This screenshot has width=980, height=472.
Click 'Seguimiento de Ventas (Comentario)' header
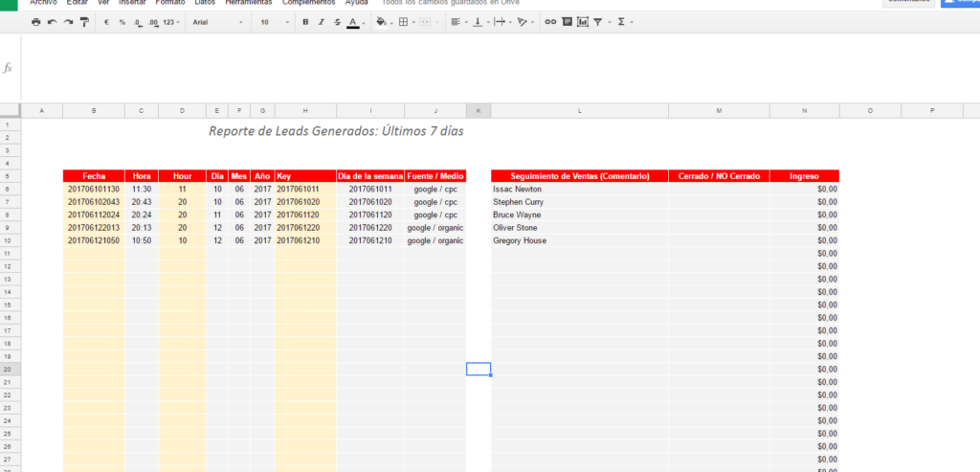click(579, 175)
